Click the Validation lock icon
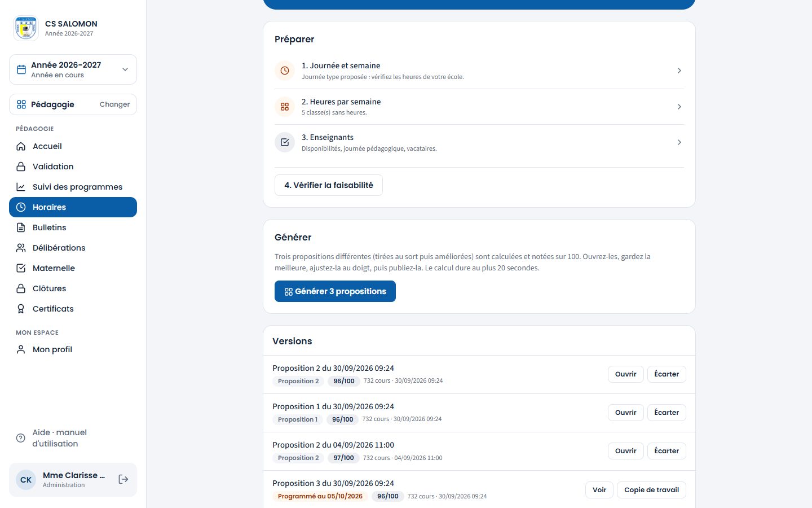The height and width of the screenshot is (508, 812). click(21, 167)
